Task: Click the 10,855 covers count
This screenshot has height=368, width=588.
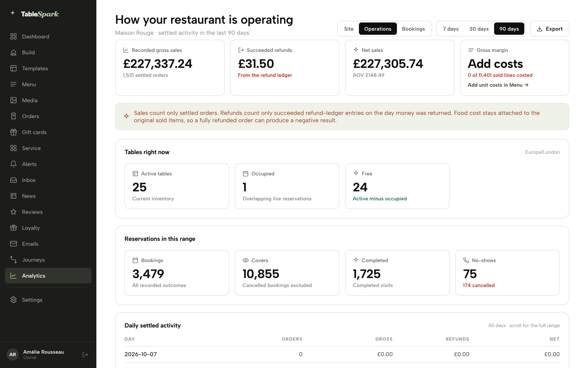Action: (x=261, y=274)
